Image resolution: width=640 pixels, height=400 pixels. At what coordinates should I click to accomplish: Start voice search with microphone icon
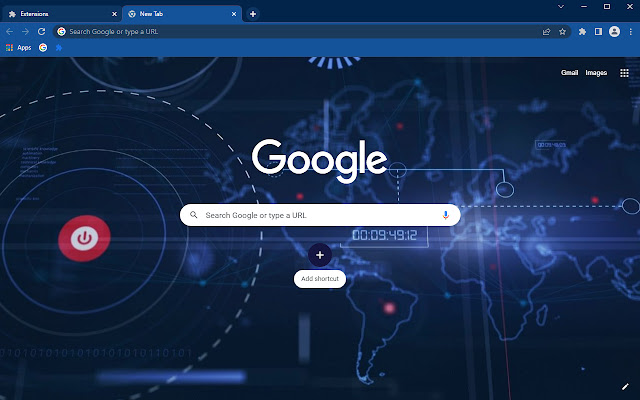tap(445, 215)
